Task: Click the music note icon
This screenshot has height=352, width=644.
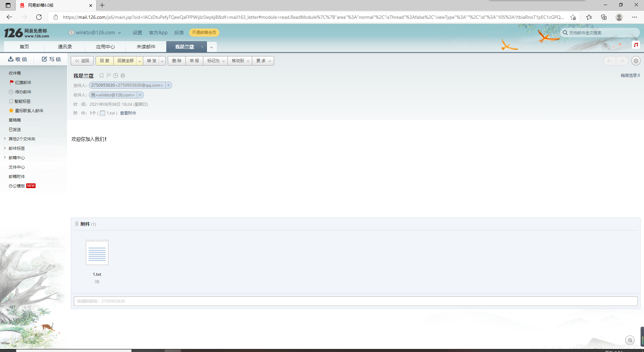Action: tap(636, 45)
